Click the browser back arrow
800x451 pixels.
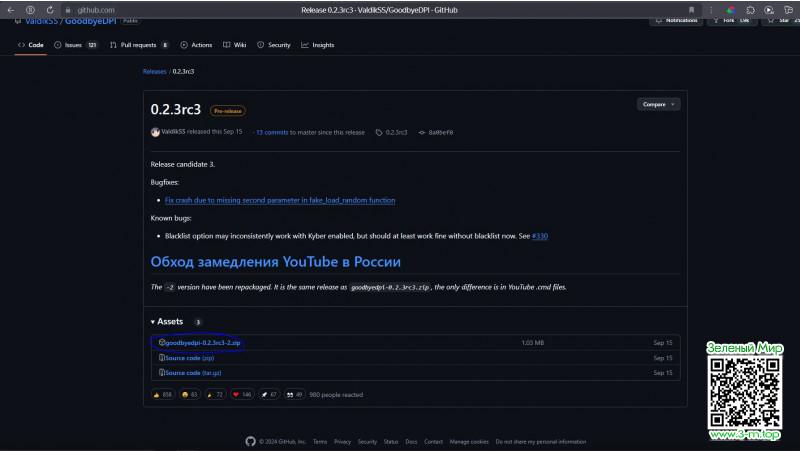(x=11, y=10)
